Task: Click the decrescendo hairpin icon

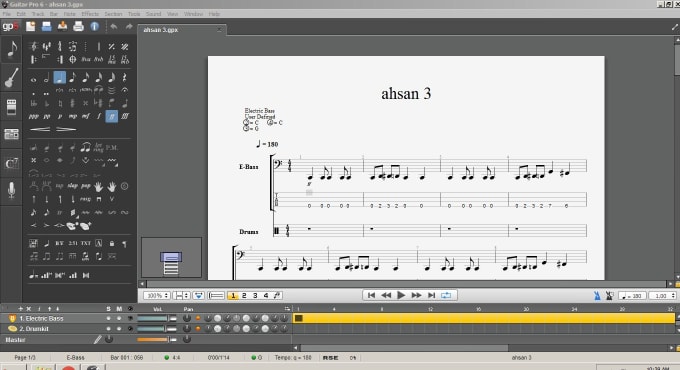Action: pos(66,129)
